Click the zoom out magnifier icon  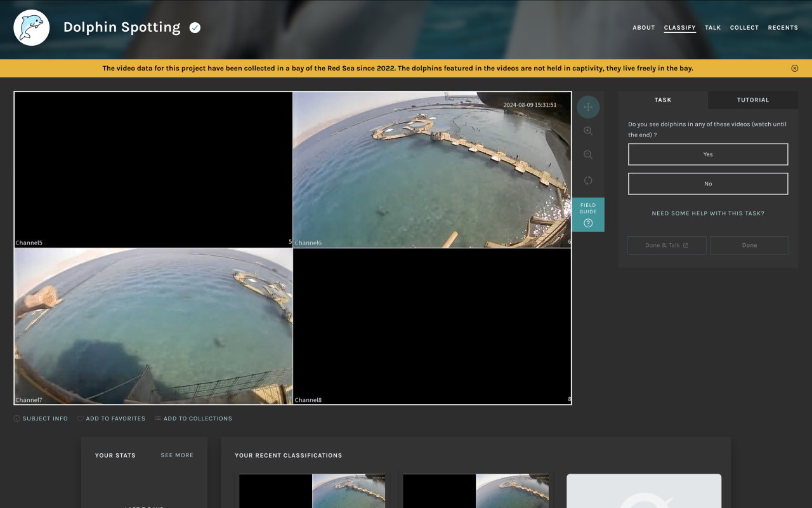coord(588,155)
